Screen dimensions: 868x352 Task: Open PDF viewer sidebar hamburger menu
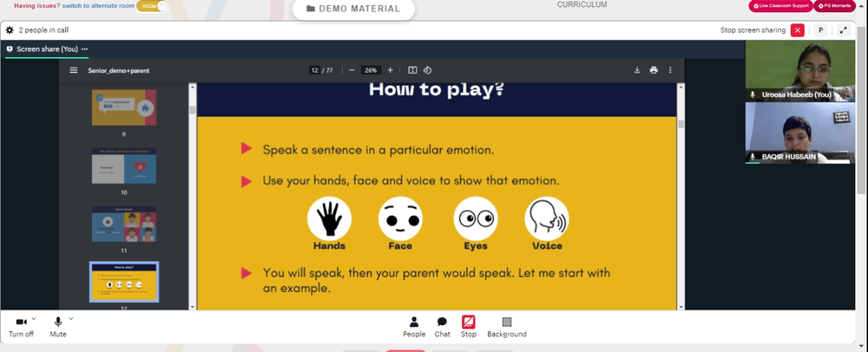pyautogui.click(x=74, y=70)
